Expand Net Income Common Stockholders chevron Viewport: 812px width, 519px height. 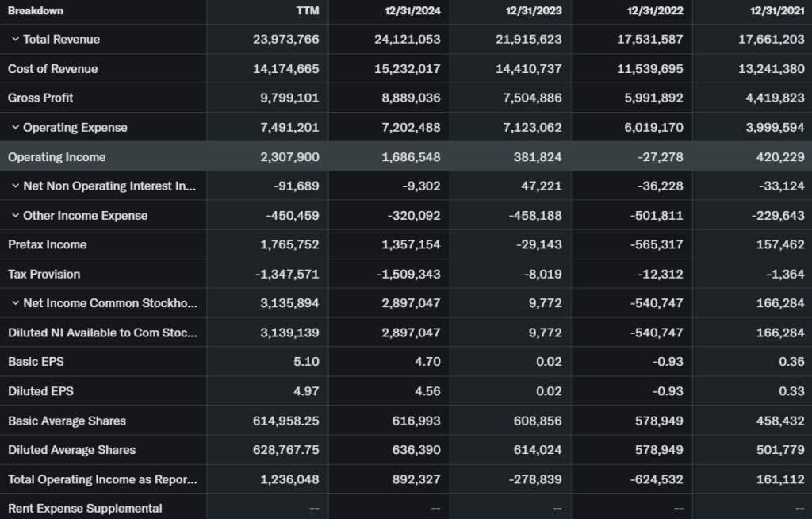(15, 303)
